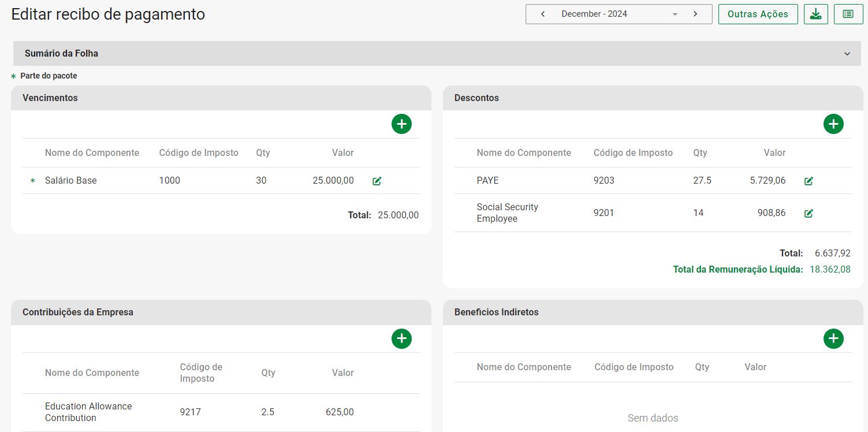868x432 pixels.
Task: Open the December - 2024 period dropdown
Action: (x=675, y=14)
